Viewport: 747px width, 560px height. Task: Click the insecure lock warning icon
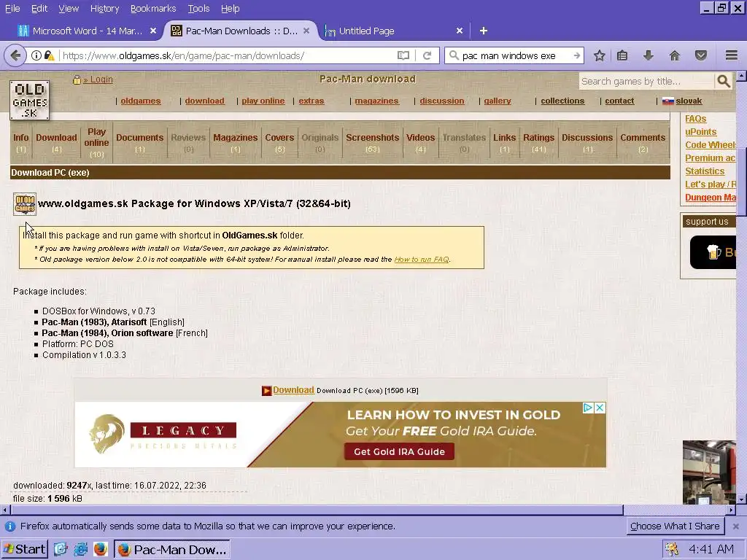[x=49, y=55]
